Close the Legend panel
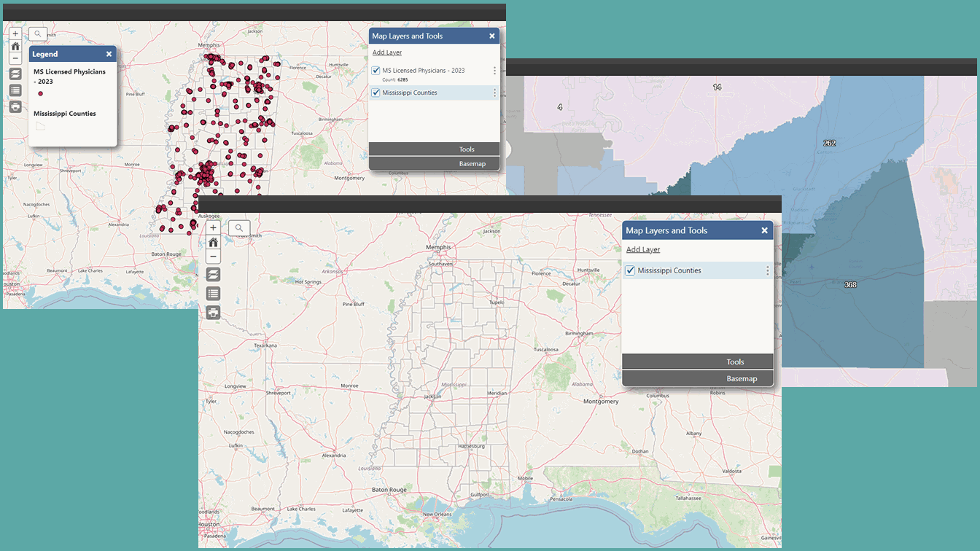The image size is (980, 551). tap(109, 54)
